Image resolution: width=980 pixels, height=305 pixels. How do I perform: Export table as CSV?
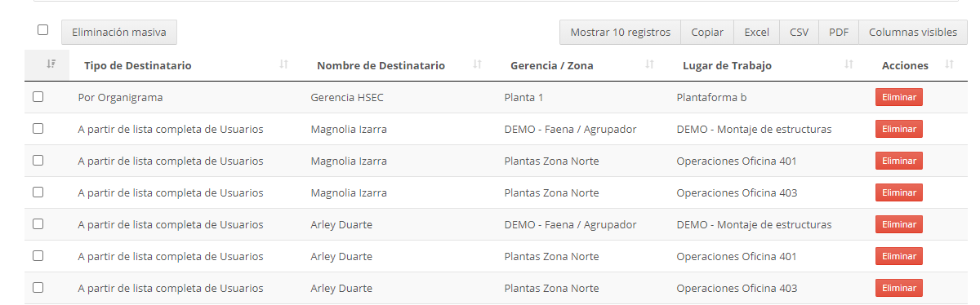coord(800,33)
